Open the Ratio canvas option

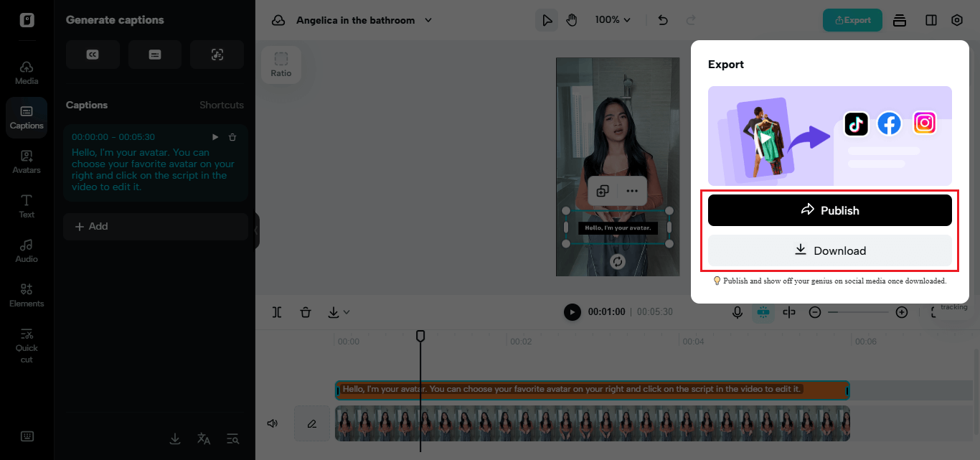281,65
